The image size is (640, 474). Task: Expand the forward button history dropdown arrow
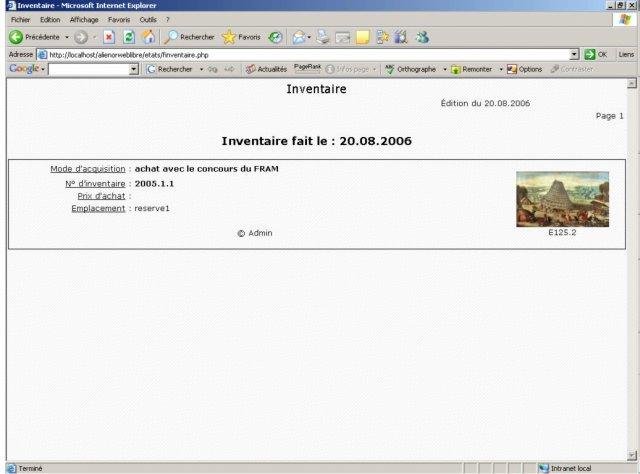(x=94, y=37)
